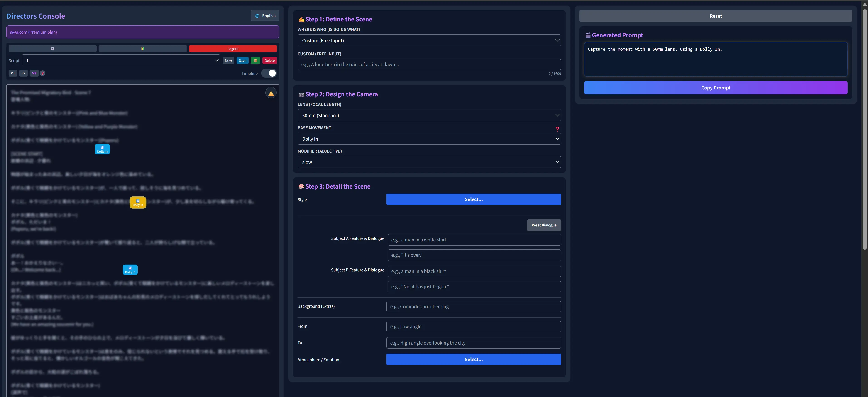This screenshot has width=868, height=397.
Task: Click the Custom Free Input text field
Action: [x=429, y=65]
